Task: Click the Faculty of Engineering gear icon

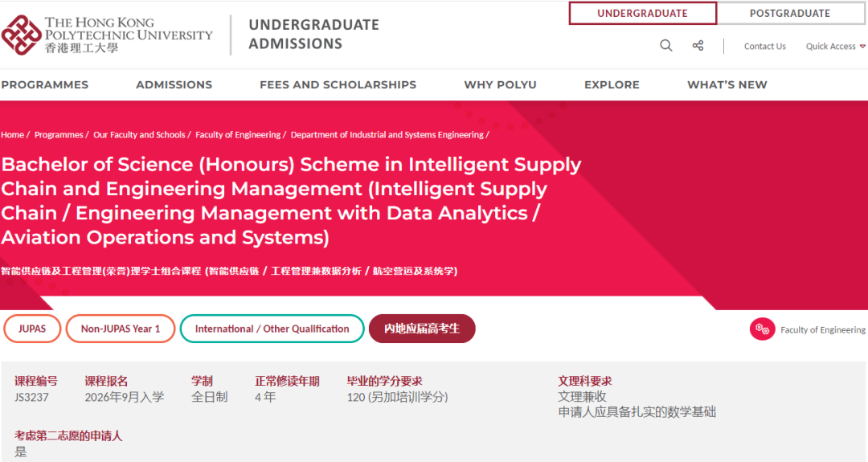Action: 762,329
